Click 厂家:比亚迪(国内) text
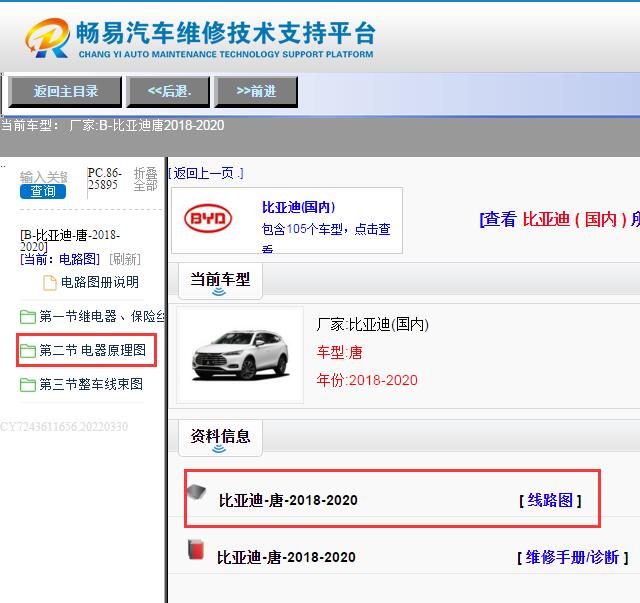Viewport: 640px width, 603px height. pos(373,325)
